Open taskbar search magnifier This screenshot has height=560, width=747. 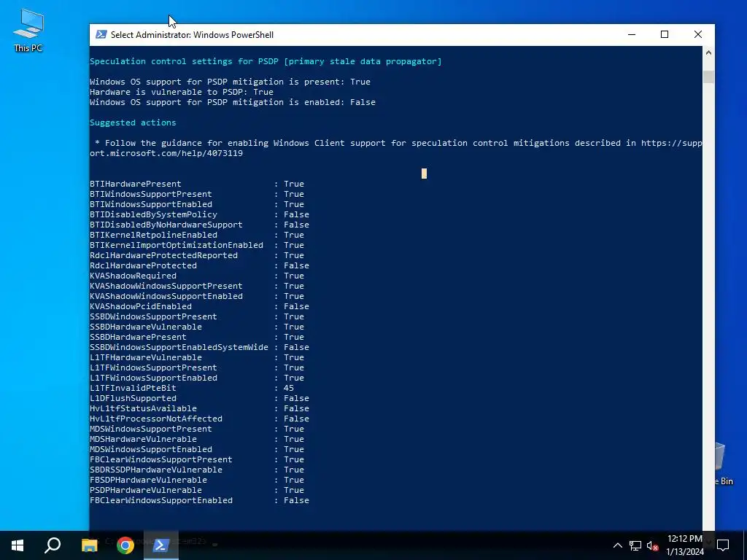53,545
